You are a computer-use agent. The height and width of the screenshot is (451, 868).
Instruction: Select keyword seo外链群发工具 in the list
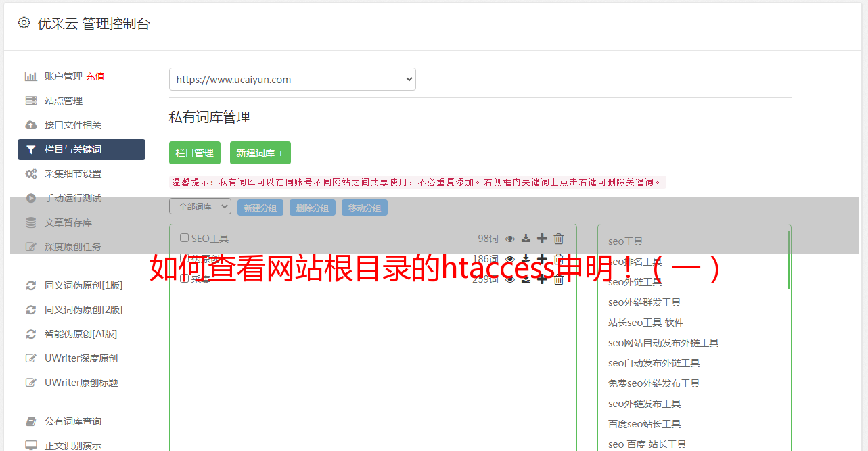click(644, 302)
